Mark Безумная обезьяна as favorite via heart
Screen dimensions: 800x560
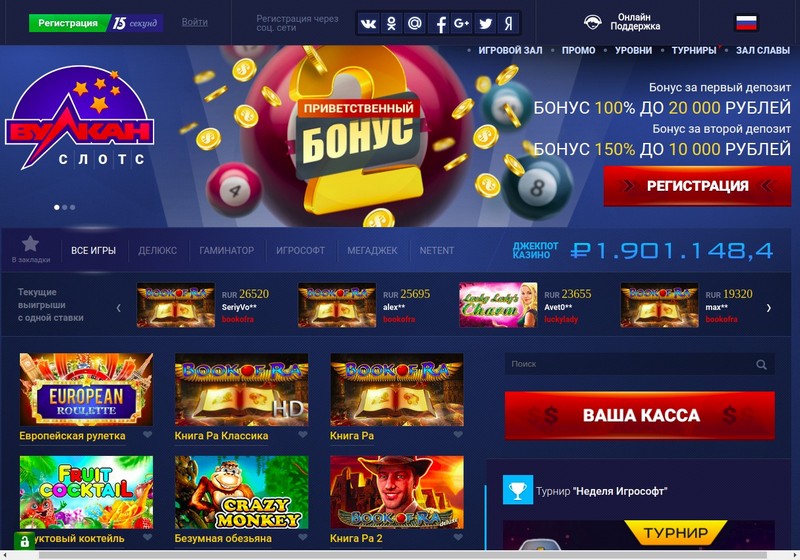coord(303,537)
